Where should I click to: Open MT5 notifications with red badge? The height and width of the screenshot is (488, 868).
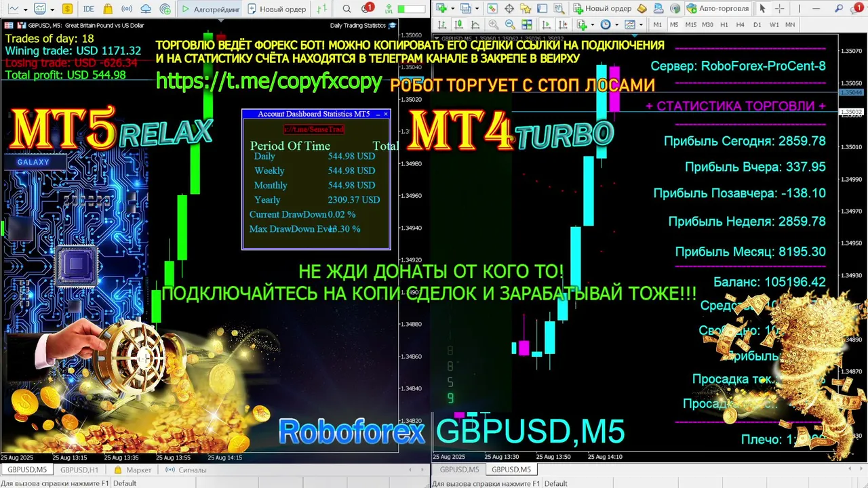(x=367, y=8)
